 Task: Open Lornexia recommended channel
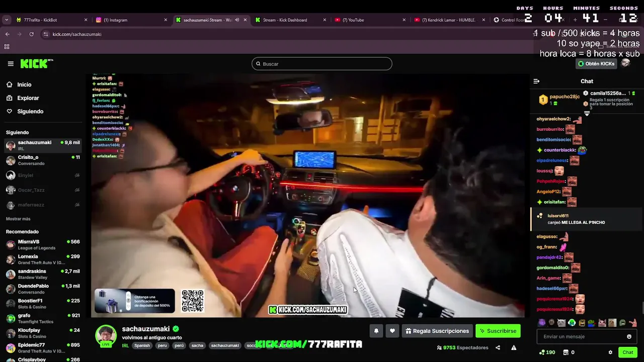(43, 259)
